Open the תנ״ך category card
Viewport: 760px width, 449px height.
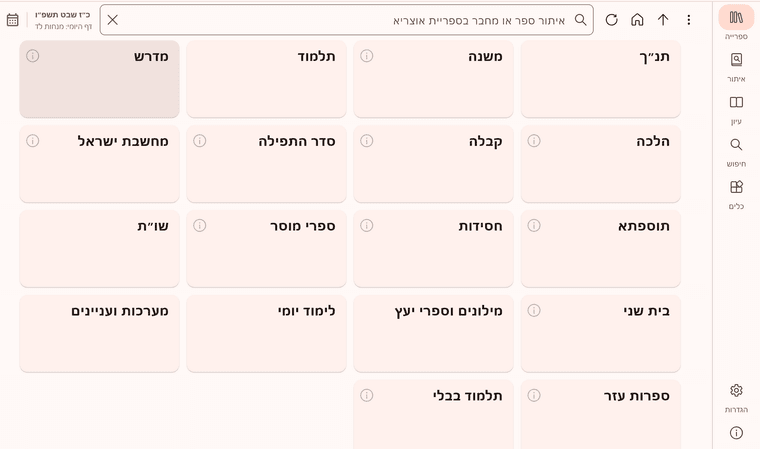(600, 79)
